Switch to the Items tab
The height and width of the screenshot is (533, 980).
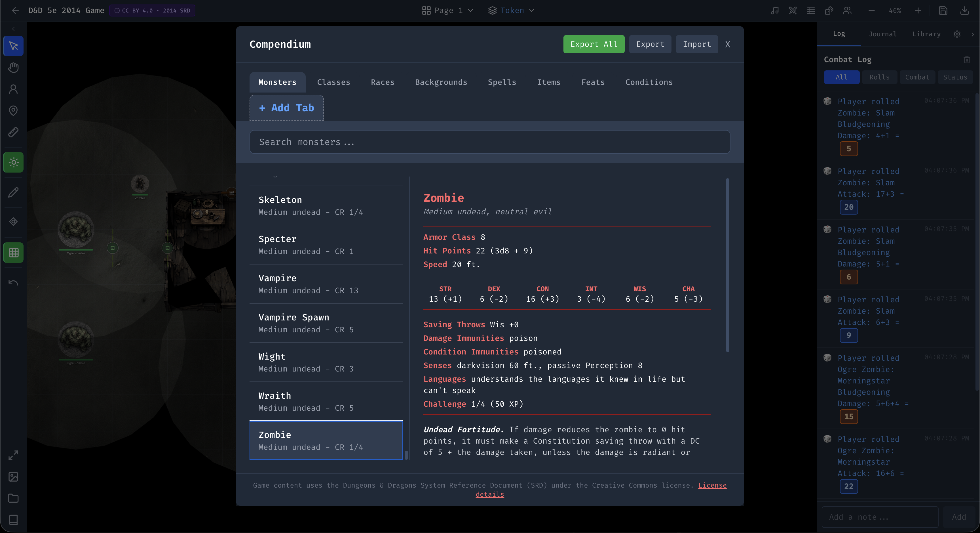[549, 82]
